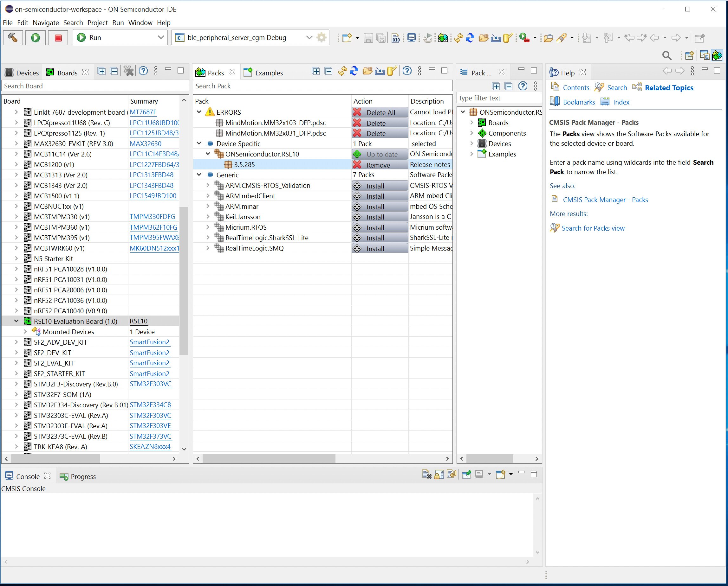Click the Search Pack input field
Image resolution: width=728 pixels, height=586 pixels.
point(322,86)
